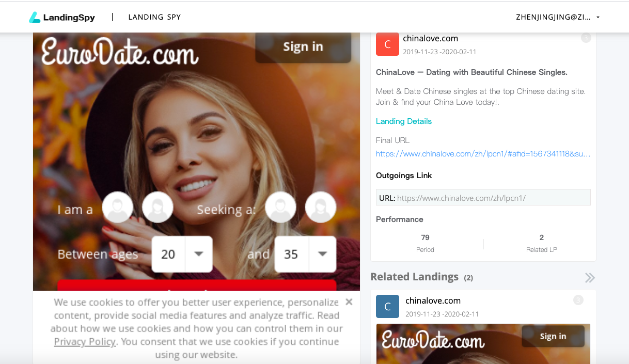This screenshot has height=364, width=629.
Task: Open the related landing EuroDate thumbnail
Action: [483, 343]
